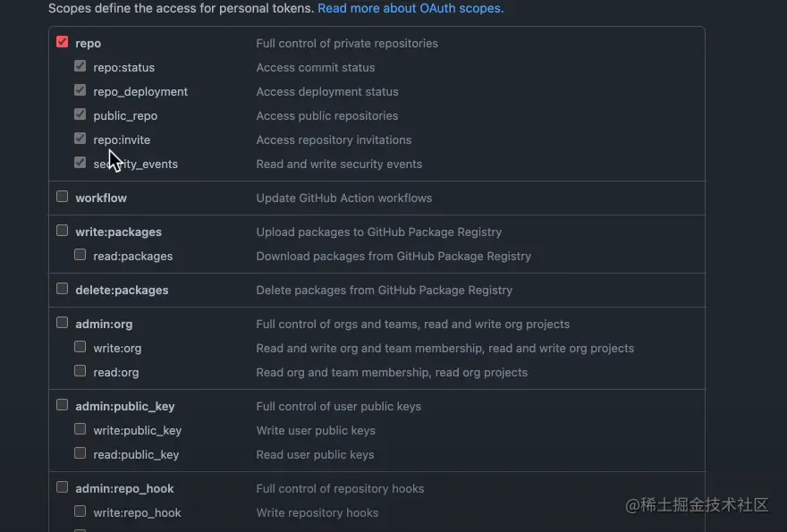
Task: Toggle the repo_deployment checkbox
Action: click(x=80, y=90)
